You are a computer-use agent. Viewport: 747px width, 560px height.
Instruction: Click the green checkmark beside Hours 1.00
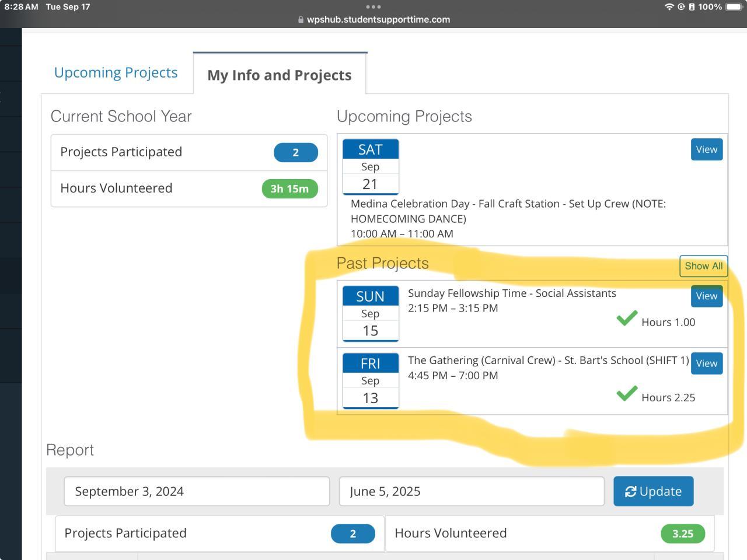pyautogui.click(x=627, y=318)
